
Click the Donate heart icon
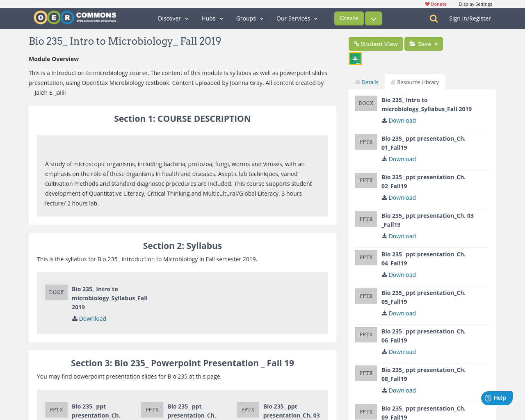coord(427,3)
